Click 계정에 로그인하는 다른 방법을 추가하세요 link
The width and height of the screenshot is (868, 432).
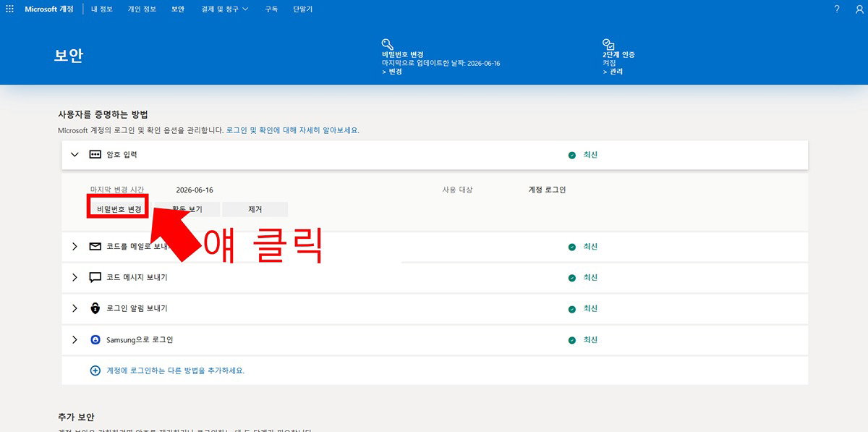pyautogui.click(x=176, y=370)
